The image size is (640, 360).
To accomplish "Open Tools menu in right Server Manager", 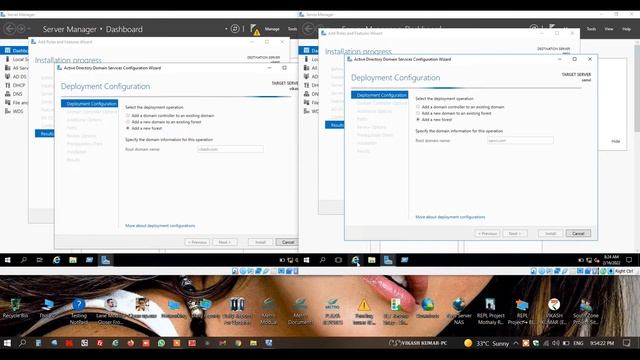I will pyautogui.click(x=591, y=29).
